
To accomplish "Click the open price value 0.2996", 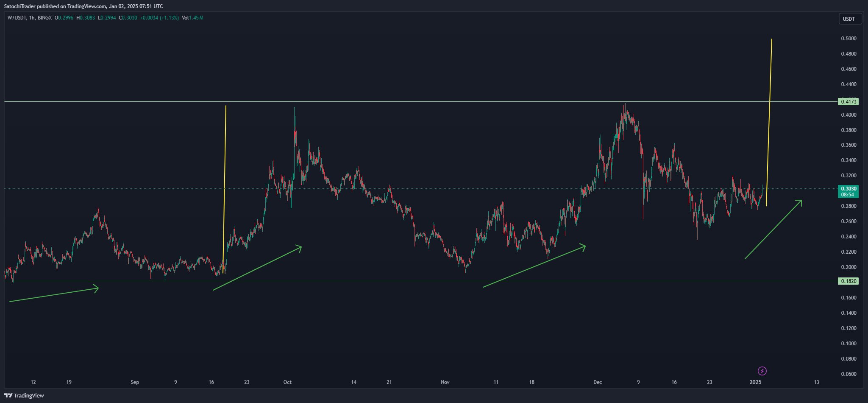I will coord(65,18).
